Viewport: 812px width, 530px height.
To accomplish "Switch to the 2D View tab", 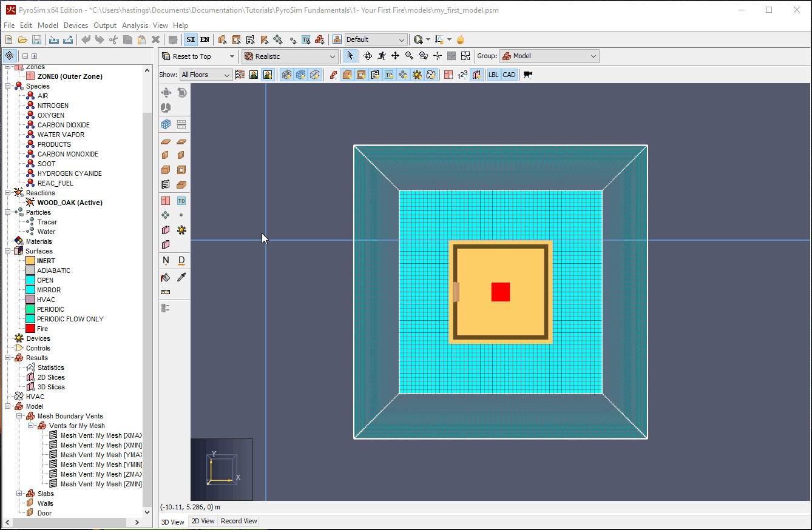I will pos(203,521).
